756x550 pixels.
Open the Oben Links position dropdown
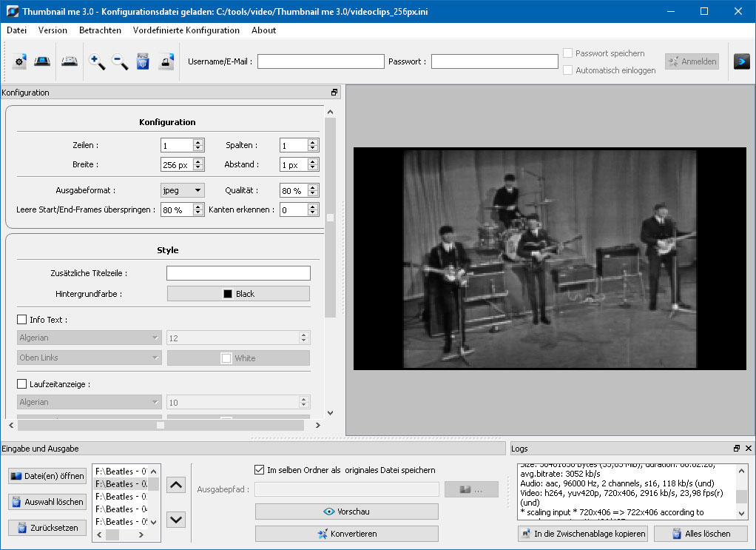[x=90, y=358]
